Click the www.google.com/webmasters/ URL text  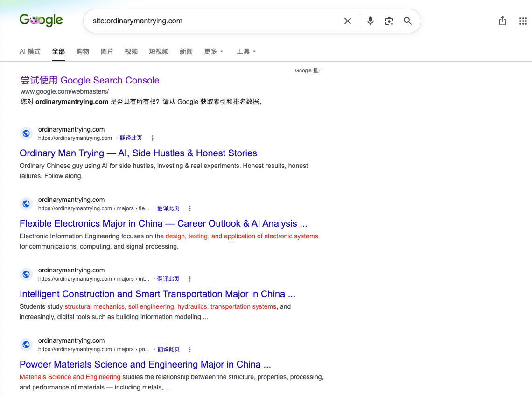click(64, 91)
